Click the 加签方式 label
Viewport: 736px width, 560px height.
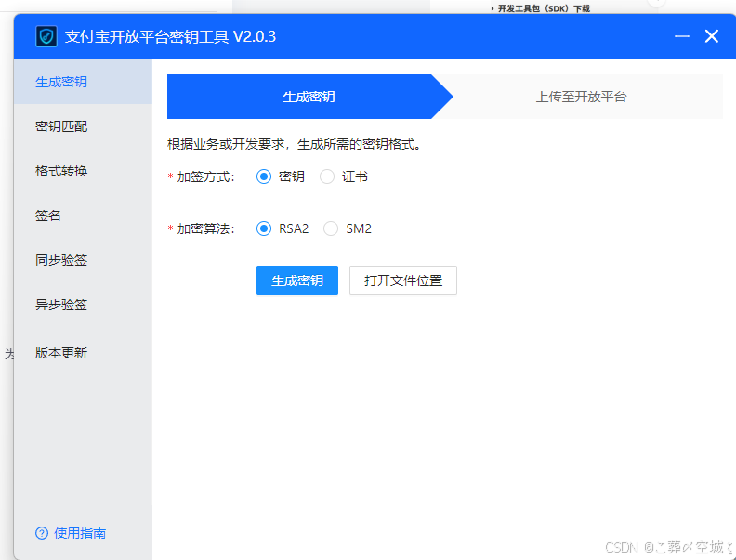click(205, 176)
